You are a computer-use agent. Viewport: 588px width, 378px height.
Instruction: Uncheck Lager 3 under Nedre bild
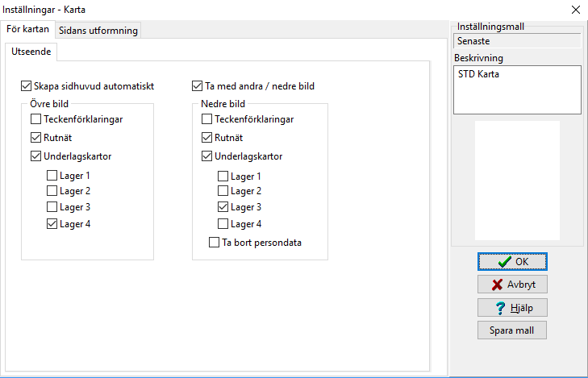coord(223,207)
